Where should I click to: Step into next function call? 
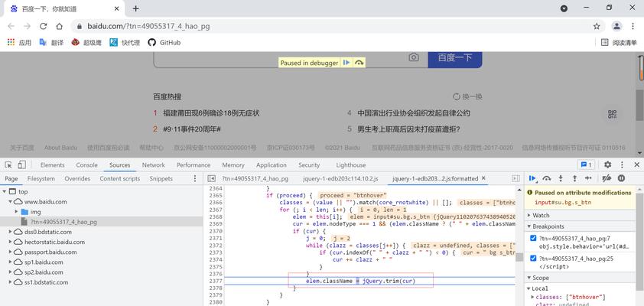click(x=561, y=178)
